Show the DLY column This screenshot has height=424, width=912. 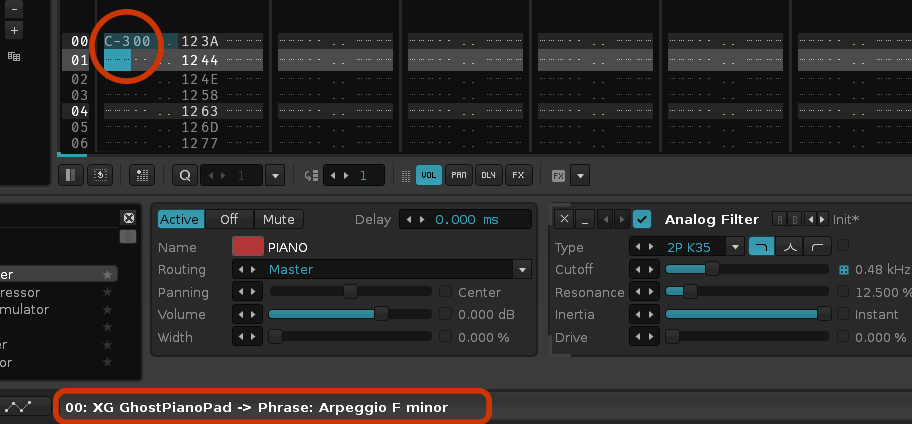pos(489,175)
